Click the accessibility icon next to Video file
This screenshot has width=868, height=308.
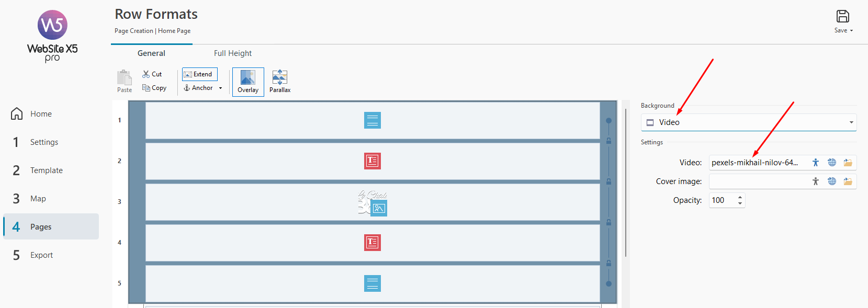816,163
